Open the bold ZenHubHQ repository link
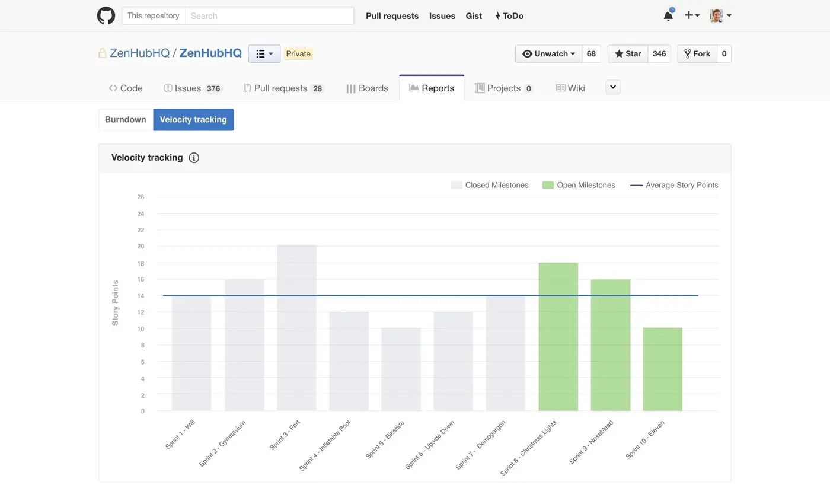The width and height of the screenshot is (830, 504). pos(210,53)
